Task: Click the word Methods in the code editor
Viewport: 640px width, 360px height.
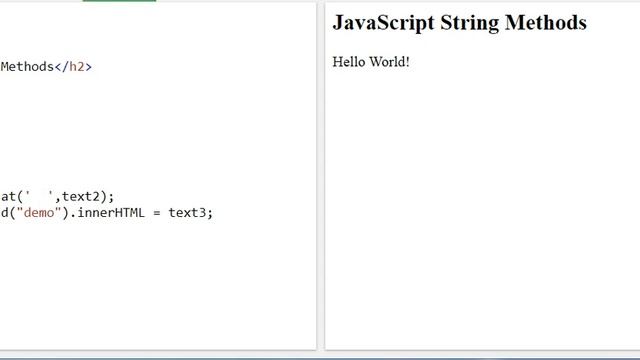Action: point(27,67)
